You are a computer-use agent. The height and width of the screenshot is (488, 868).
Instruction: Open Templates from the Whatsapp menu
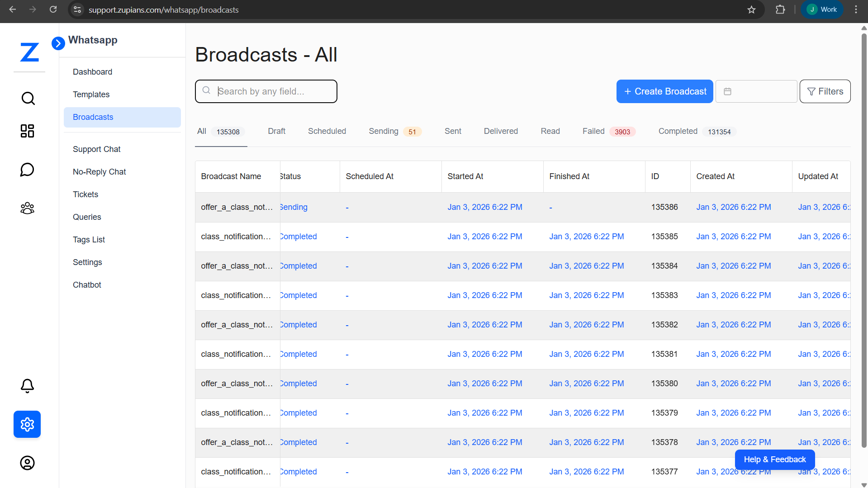click(91, 94)
